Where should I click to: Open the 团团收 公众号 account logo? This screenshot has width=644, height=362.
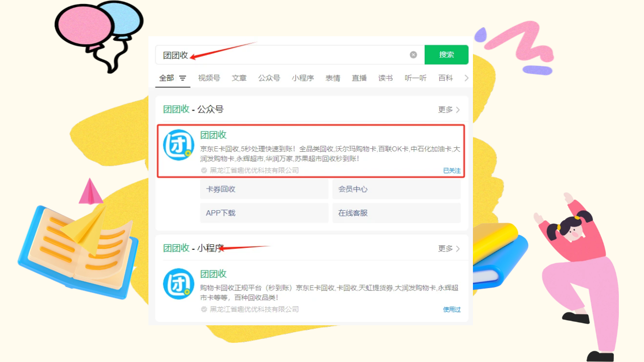pyautogui.click(x=179, y=145)
